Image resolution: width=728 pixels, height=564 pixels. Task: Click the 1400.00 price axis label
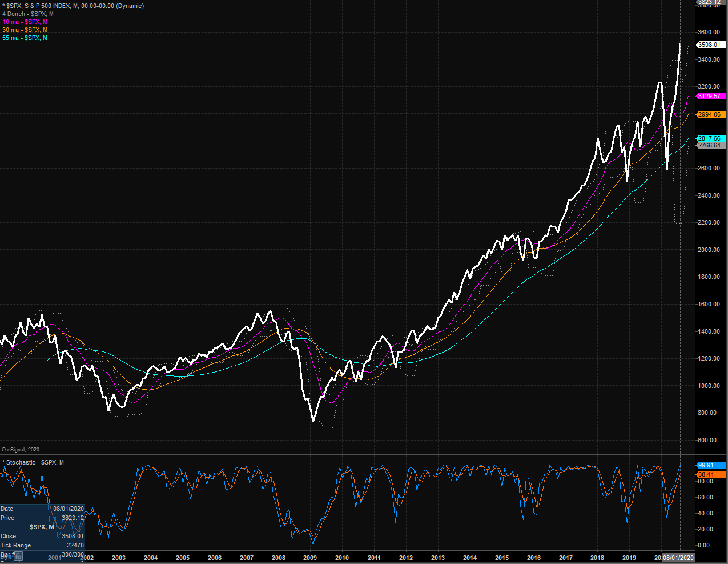point(709,331)
